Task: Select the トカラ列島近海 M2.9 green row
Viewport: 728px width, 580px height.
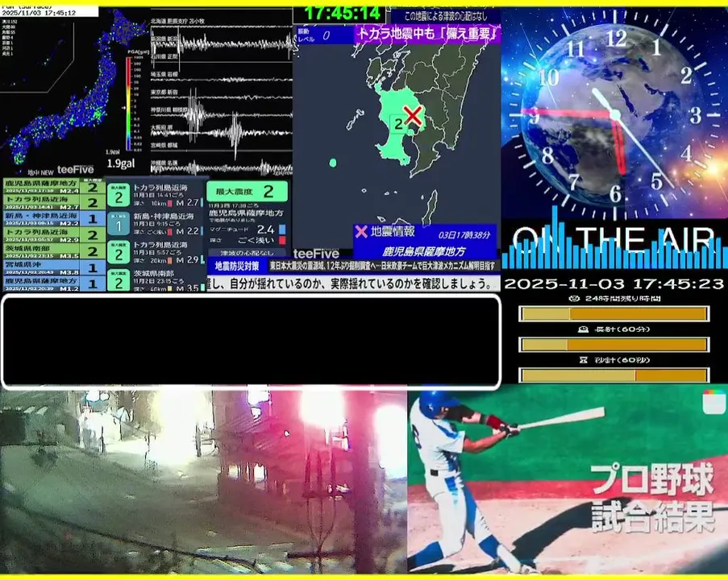Action: (x=54, y=234)
